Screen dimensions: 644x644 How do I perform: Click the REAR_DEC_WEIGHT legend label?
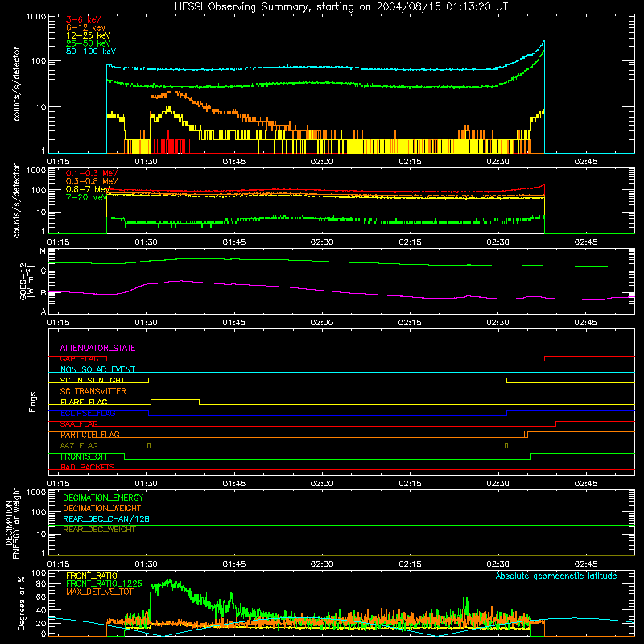click(x=99, y=530)
